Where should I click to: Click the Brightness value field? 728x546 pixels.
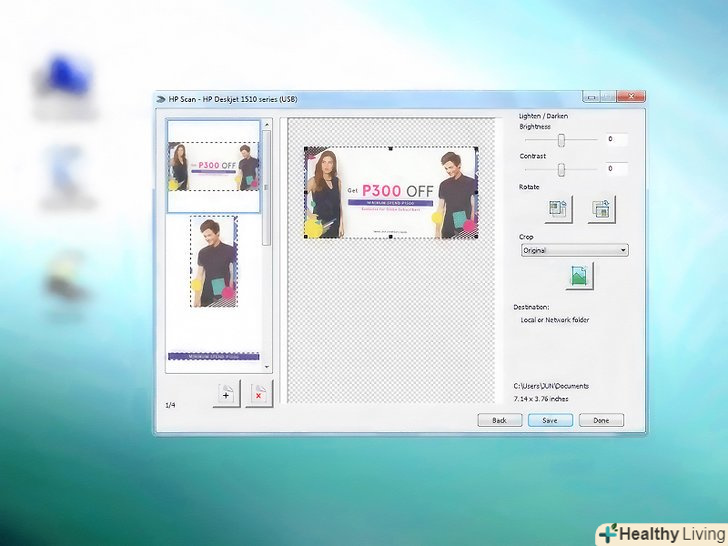[x=615, y=139]
